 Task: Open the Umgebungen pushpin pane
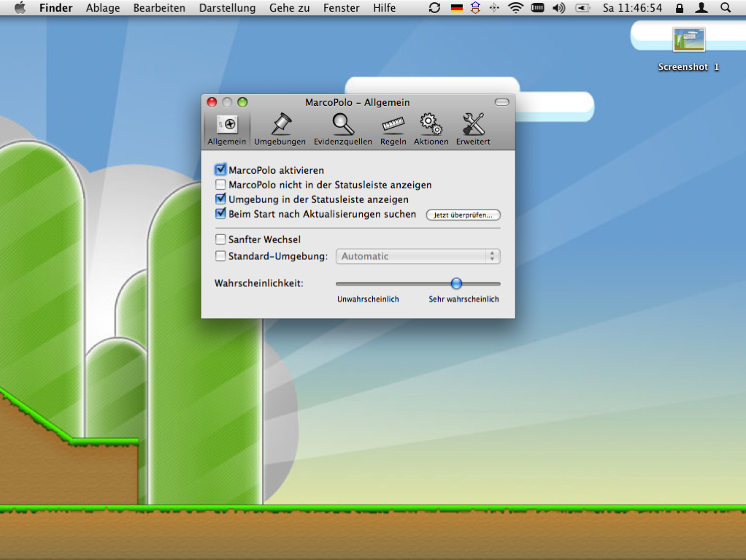pos(280,129)
